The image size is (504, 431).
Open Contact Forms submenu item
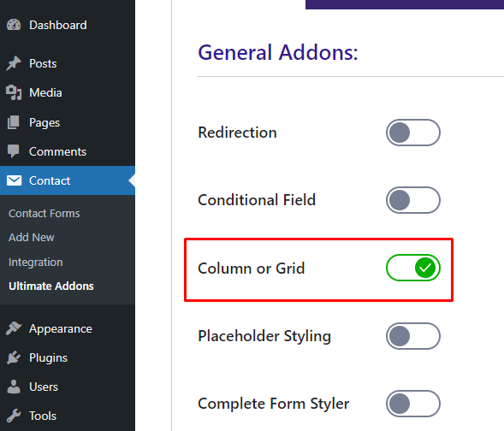click(44, 213)
